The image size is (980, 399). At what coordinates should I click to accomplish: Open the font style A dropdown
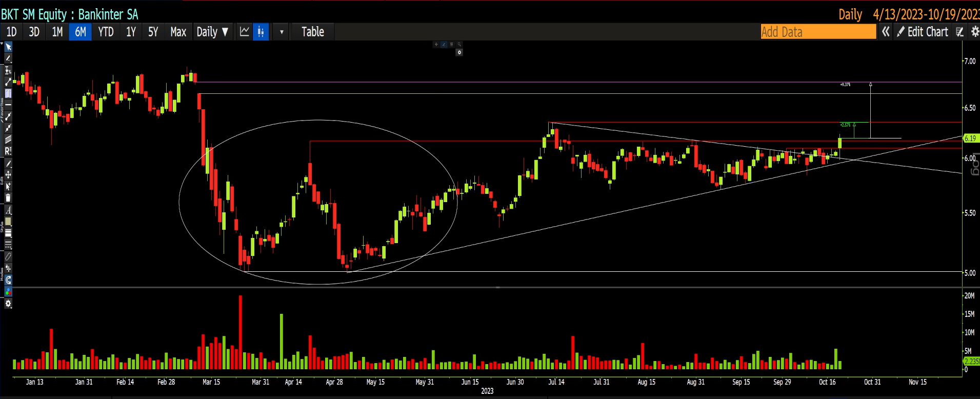(x=8, y=210)
